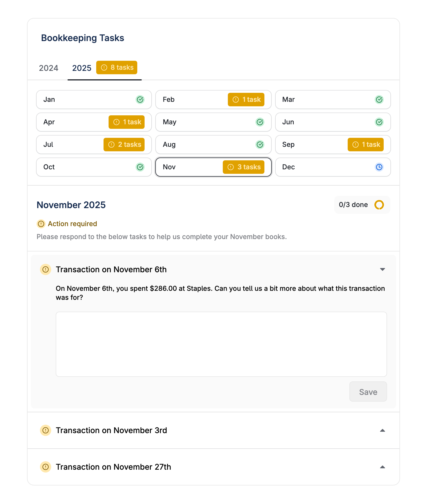Focus the Staples transaction response text area

click(x=221, y=344)
